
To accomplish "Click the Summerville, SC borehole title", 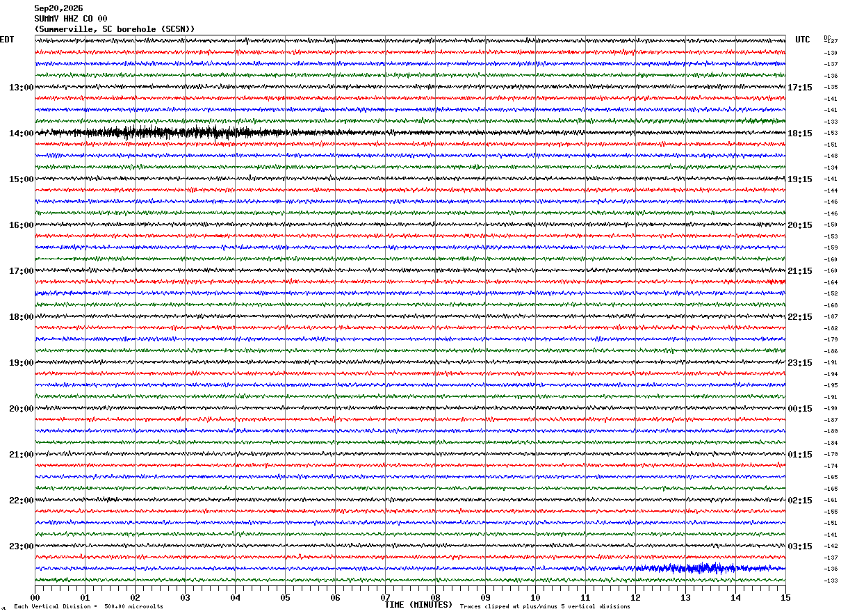I will pyautogui.click(x=115, y=29).
